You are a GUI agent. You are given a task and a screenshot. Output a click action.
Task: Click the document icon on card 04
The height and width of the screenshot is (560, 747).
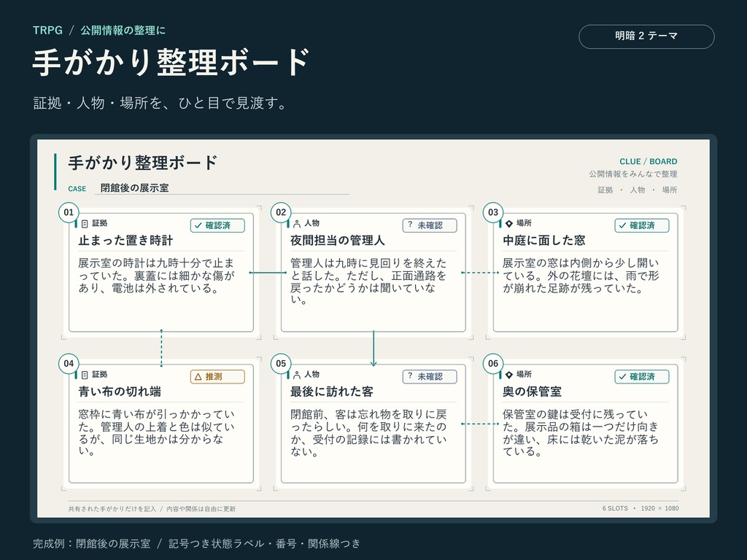coord(85,375)
